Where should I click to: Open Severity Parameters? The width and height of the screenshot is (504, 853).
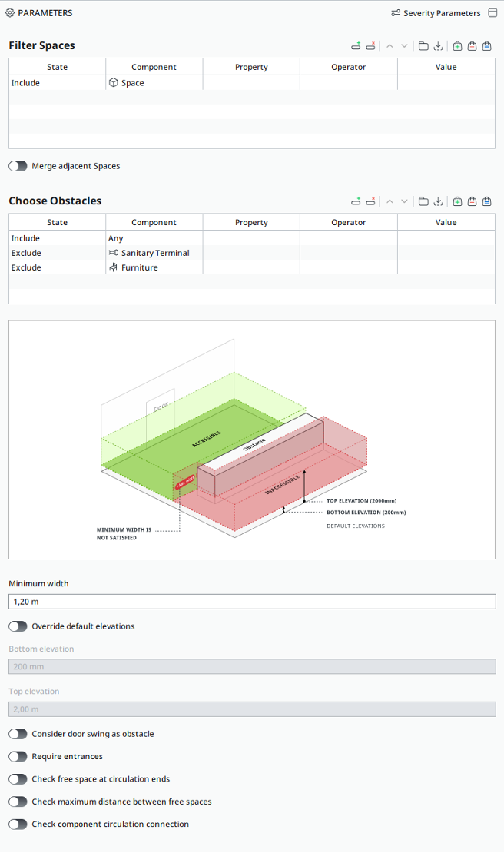pos(436,13)
